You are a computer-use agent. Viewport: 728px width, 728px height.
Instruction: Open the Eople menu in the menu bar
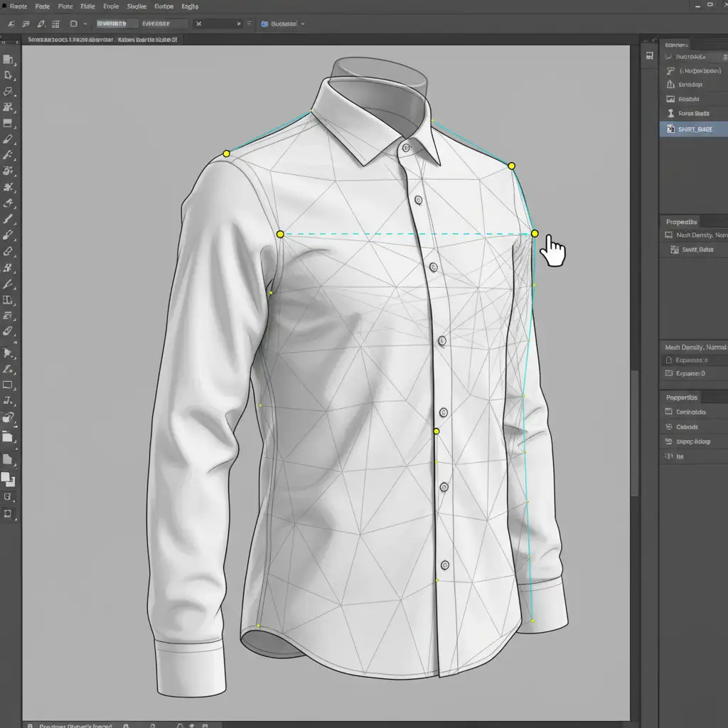[x=111, y=6]
